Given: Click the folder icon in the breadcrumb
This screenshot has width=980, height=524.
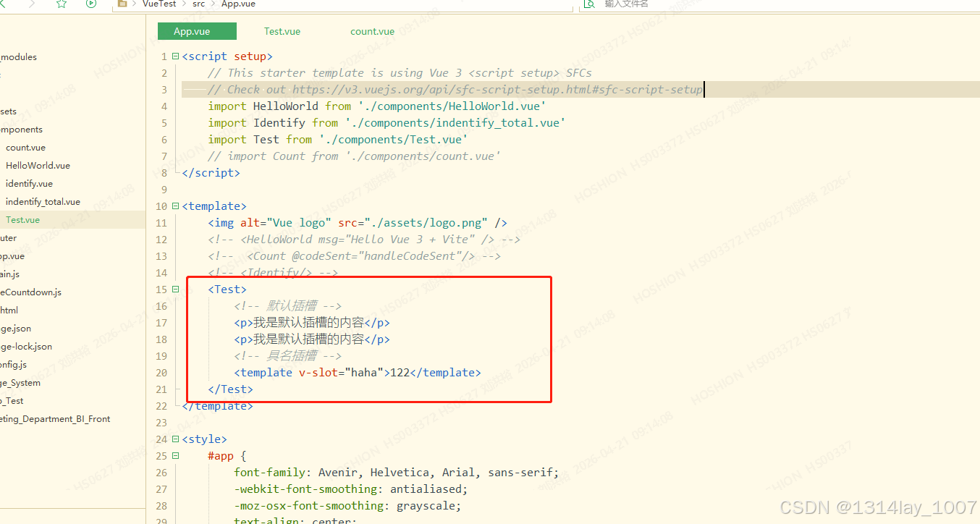Looking at the screenshot, I should click(123, 4).
